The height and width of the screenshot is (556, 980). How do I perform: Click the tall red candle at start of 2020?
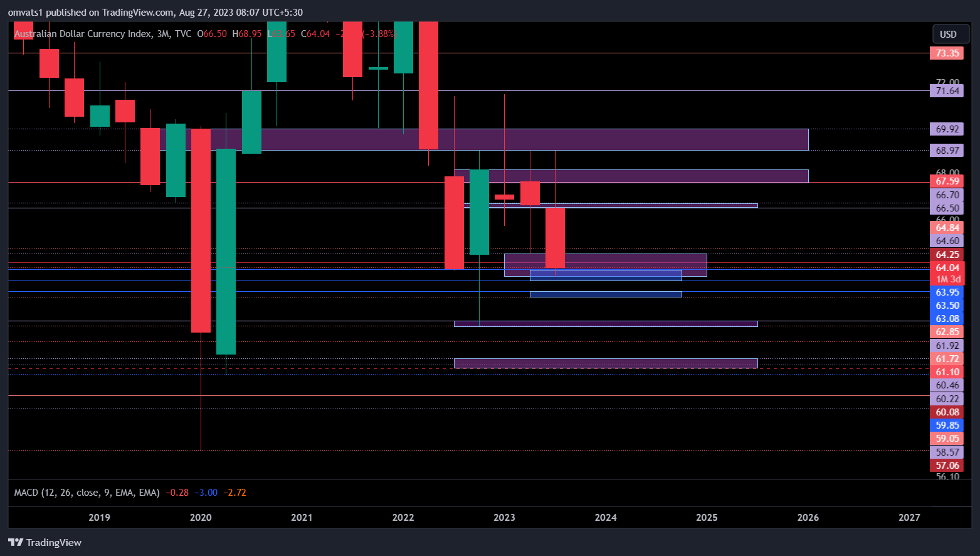coord(201,230)
